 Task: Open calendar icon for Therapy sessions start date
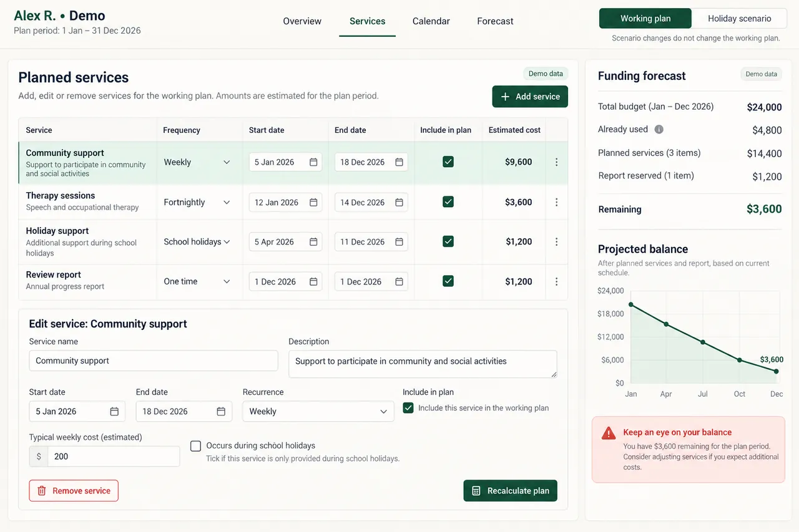pos(313,202)
